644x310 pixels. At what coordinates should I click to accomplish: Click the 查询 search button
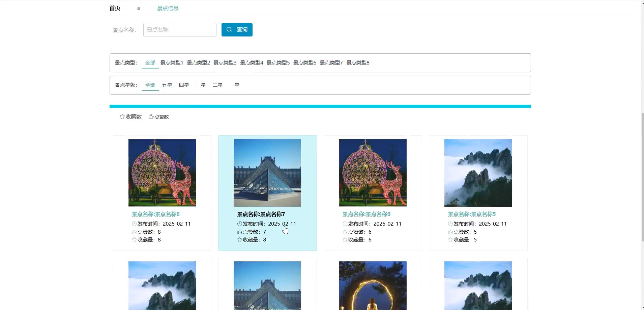(237, 30)
